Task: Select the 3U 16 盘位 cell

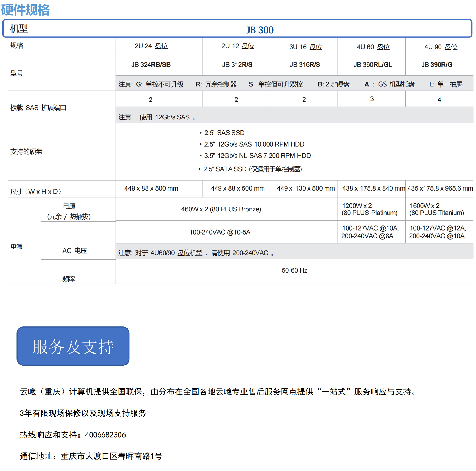Action: coord(306,47)
